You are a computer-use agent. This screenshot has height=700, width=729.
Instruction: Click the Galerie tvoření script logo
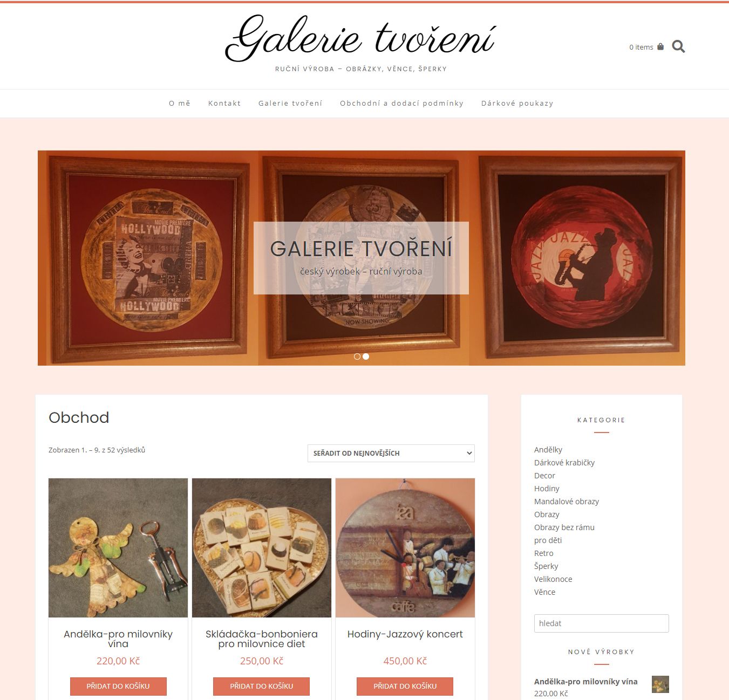click(360, 38)
